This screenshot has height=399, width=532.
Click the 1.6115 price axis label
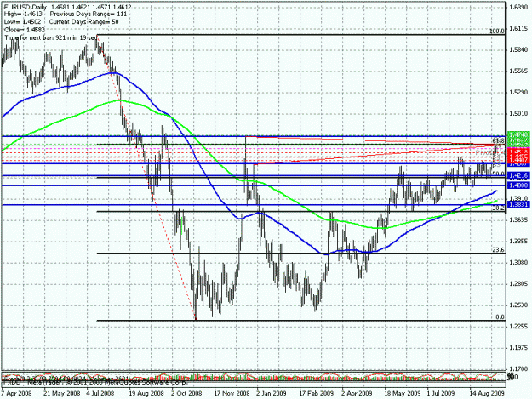pos(518,28)
